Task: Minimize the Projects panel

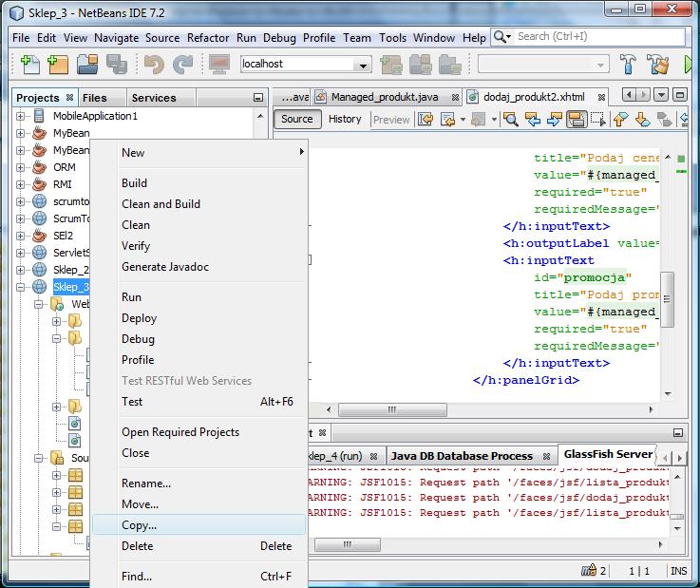Action: pyautogui.click(x=258, y=97)
